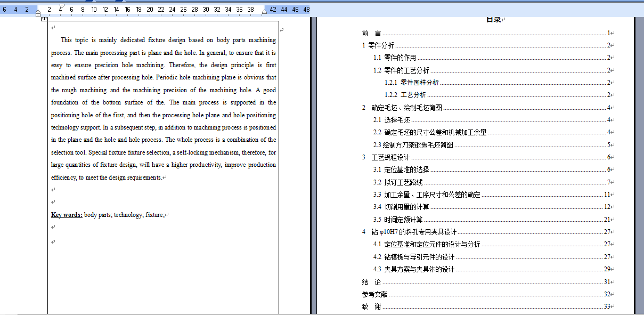Open the '3.2 拟订工艺路线' entry
The image size is (644, 315).
pos(492,182)
